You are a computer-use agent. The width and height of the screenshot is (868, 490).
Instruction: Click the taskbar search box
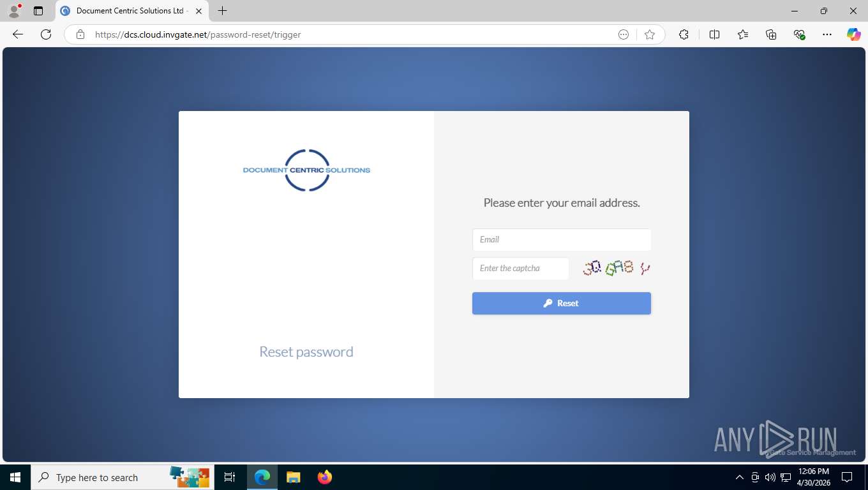coord(121,477)
